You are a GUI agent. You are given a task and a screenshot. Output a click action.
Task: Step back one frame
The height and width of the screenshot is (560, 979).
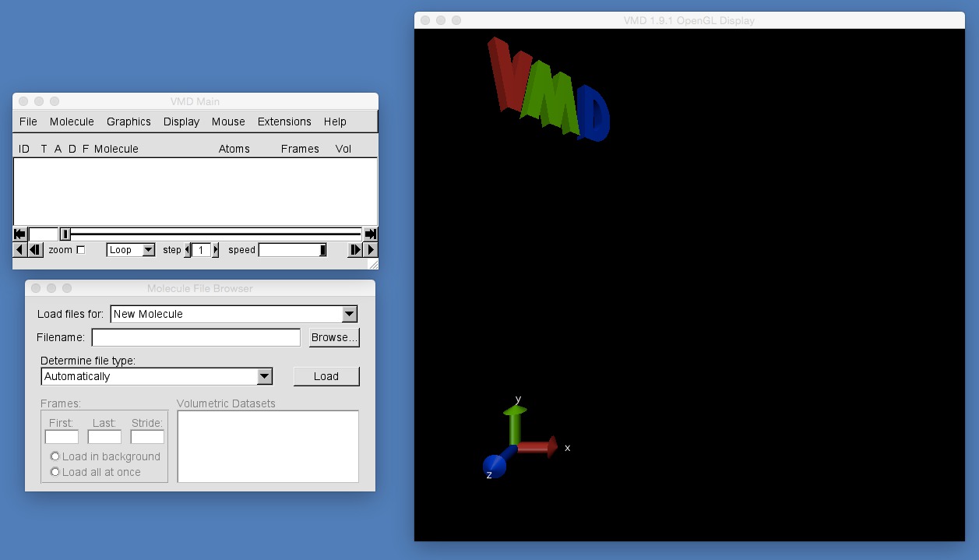point(35,250)
